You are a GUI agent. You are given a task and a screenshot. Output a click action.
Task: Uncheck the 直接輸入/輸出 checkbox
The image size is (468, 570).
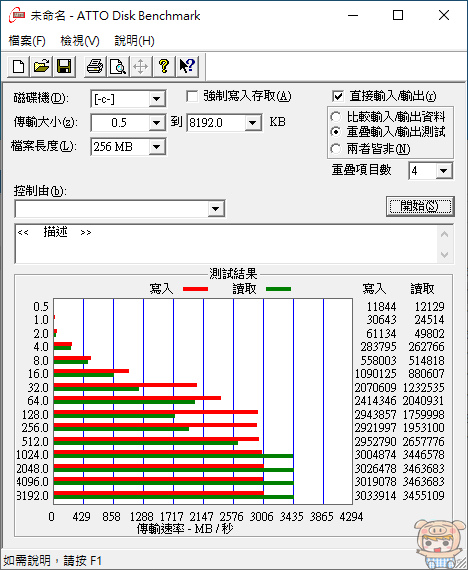(x=338, y=96)
